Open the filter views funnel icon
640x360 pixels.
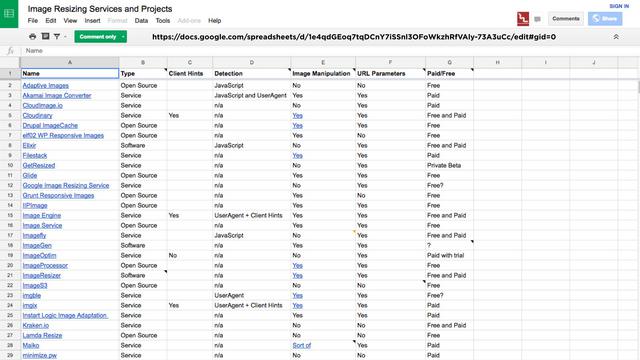(57, 37)
